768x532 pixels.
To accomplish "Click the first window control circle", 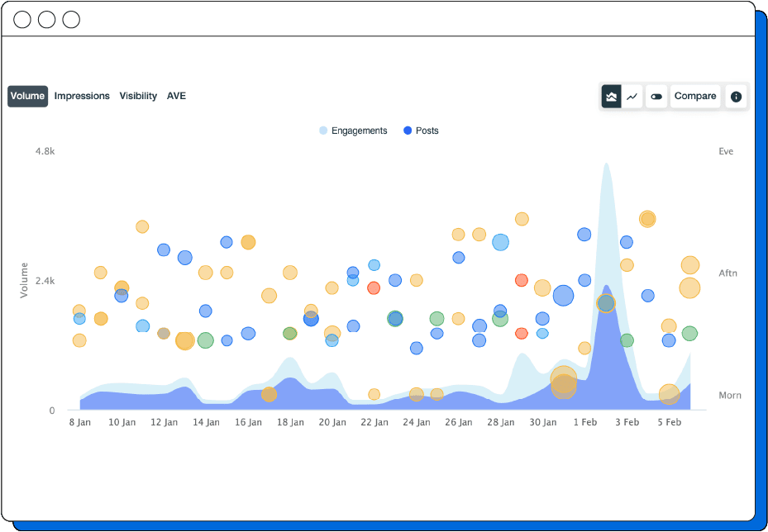I will point(23,20).
